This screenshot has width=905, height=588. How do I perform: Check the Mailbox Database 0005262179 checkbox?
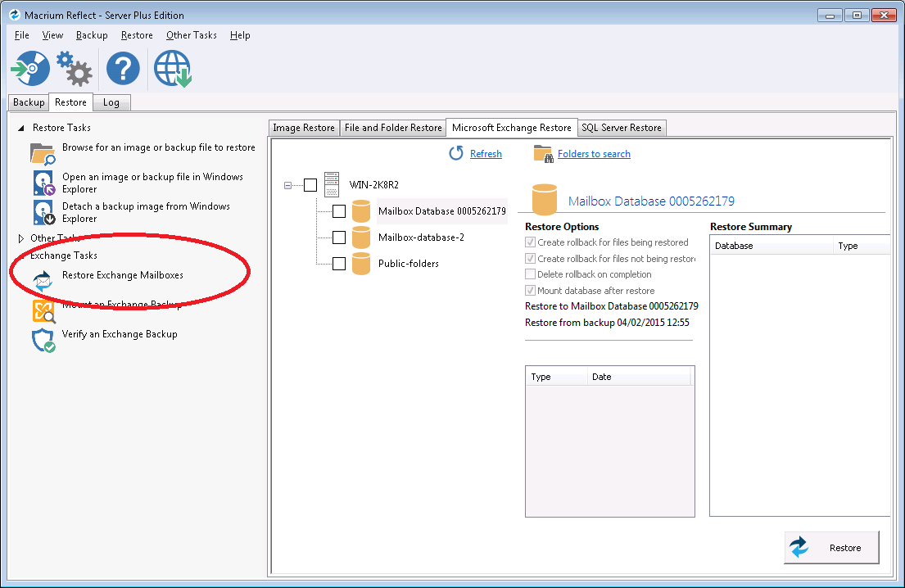[x=339, y=211]
